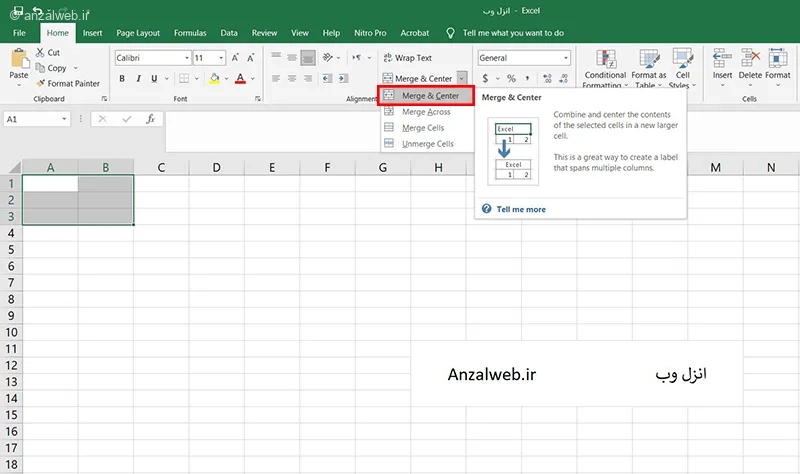Toggle underline formatting

[154, 79]
